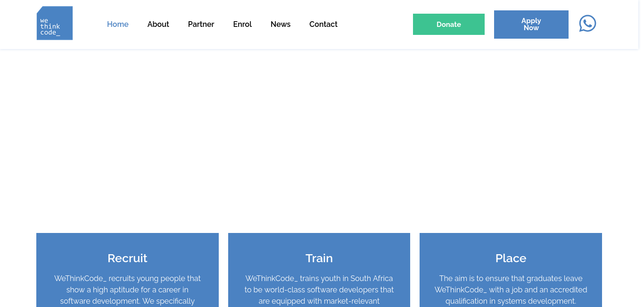Click the text 'WeThinkCode_ recruits young people that'

pyautogui.click(x=127, y=278)
